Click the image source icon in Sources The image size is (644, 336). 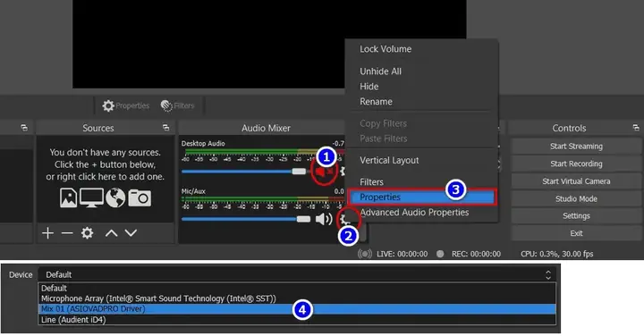point(68,198)
